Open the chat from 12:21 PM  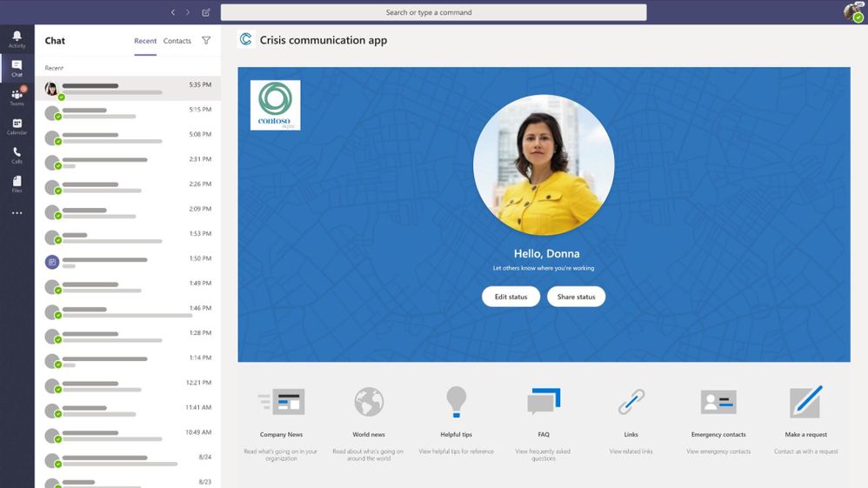click(128, 386)
